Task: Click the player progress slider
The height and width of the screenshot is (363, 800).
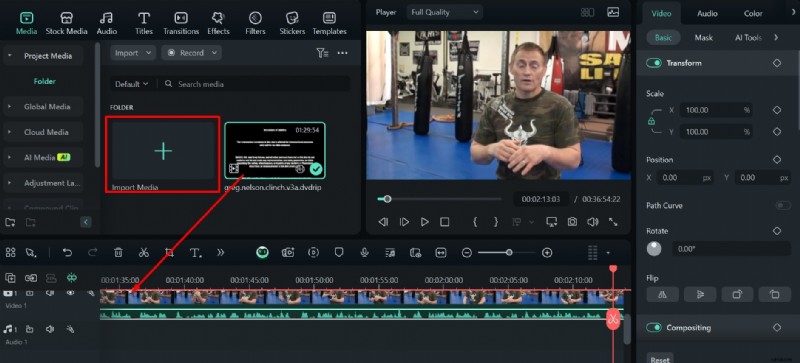Action: [x=439, y=199]
